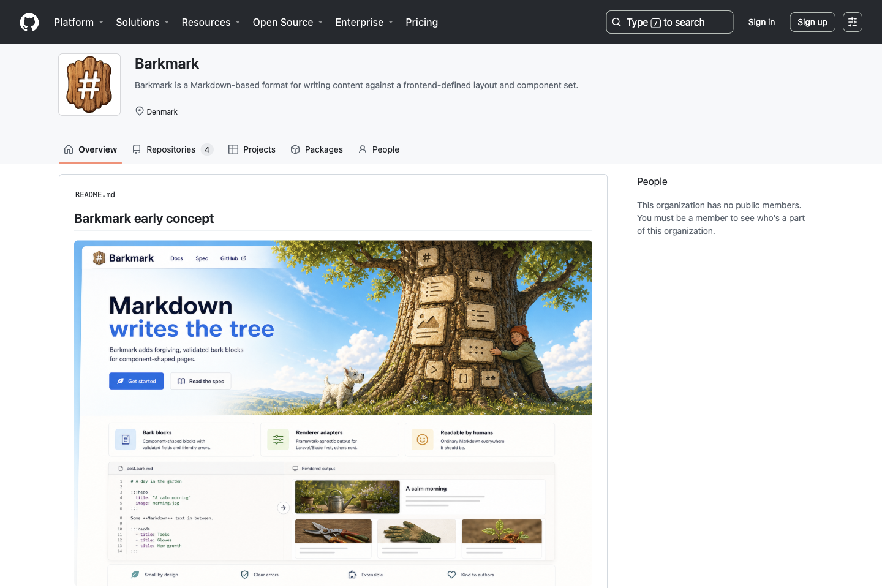Screen dimensions: 882x588
Task: Click the external link icon beside GitHub
Action: [x=244, y=258]
